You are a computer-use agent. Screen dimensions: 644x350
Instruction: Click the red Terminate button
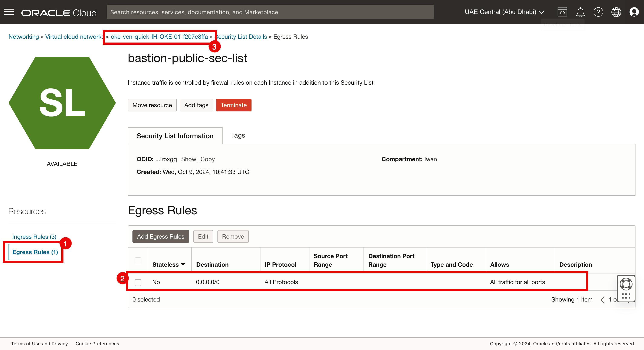(233, 105)
